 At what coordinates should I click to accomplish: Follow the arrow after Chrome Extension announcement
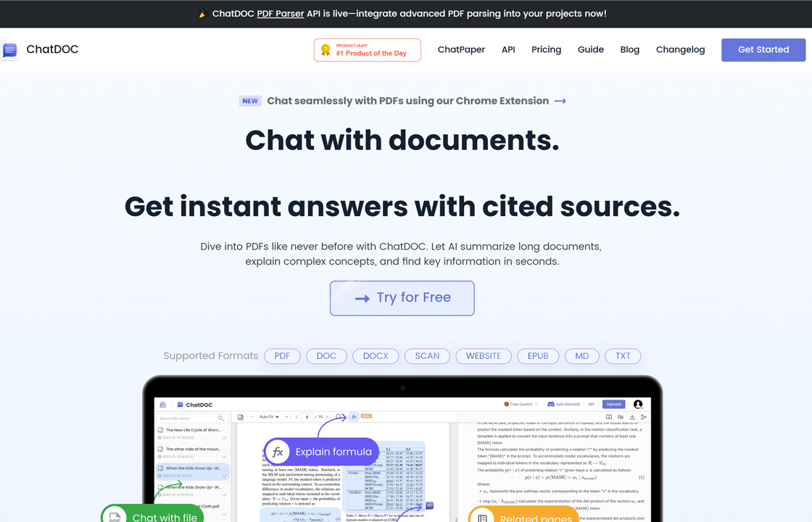click(x=560, y=101)
